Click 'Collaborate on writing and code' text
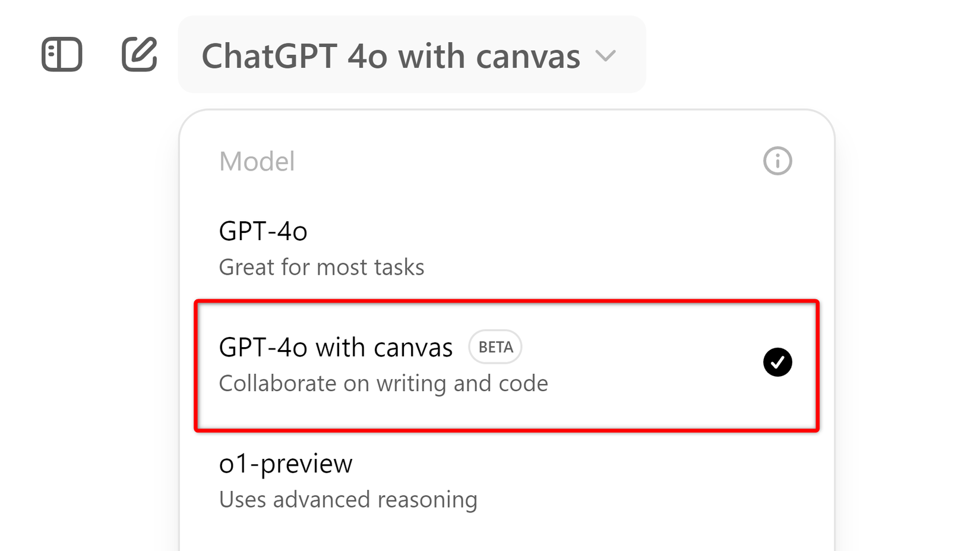 [x=384, y=383]
